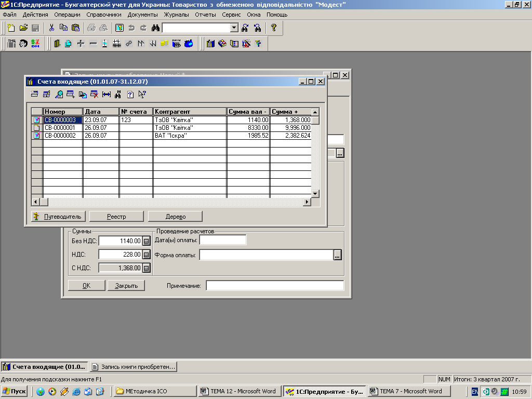
Task: Select row СВ-0000001 in the journal
Action: [x=171, y=128]
